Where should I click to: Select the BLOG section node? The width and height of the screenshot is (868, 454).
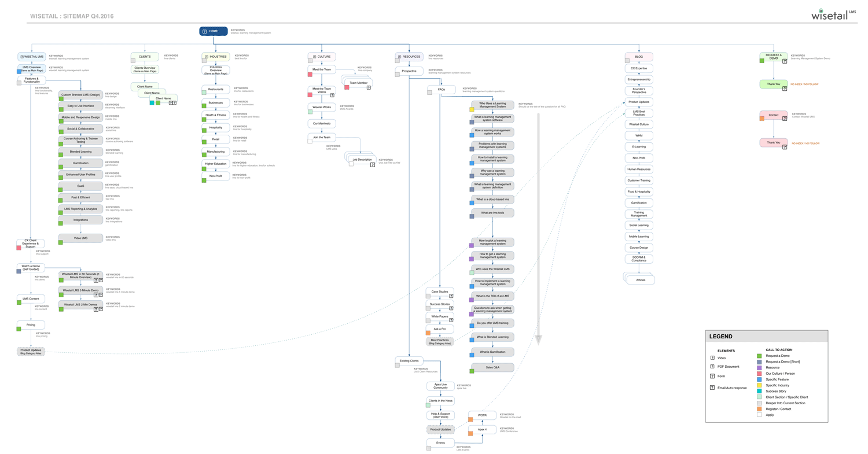tap(639, 57)
